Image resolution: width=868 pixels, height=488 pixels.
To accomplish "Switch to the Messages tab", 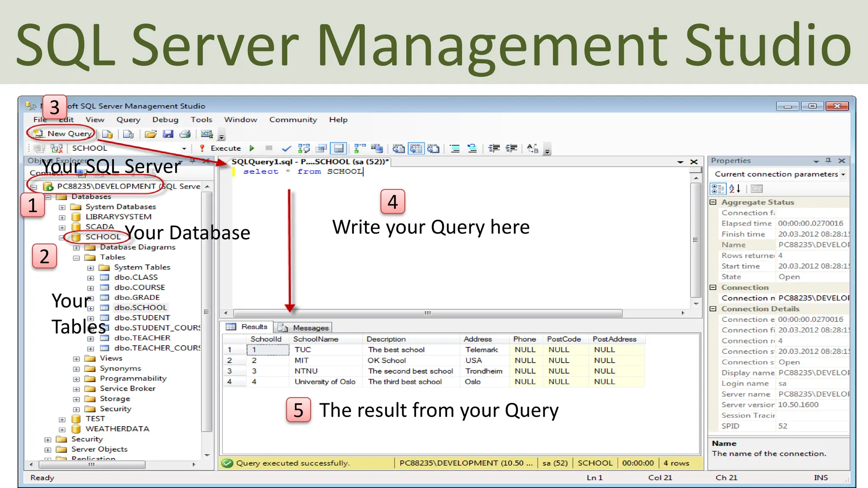I will 303,327.
